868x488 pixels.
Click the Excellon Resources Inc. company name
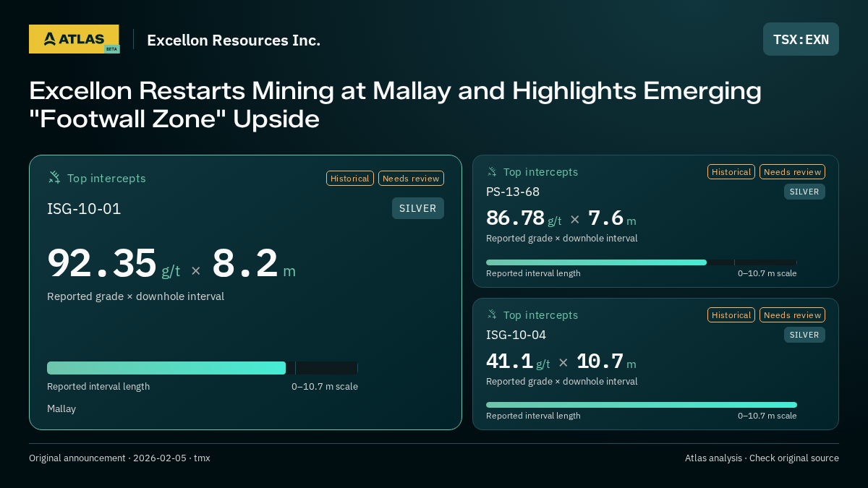click(234, 40)
